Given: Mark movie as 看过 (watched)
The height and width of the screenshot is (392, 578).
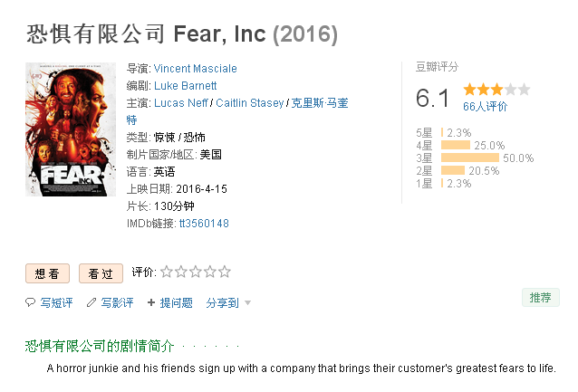Looking at the screenshot, I should [x=101, y=273].
